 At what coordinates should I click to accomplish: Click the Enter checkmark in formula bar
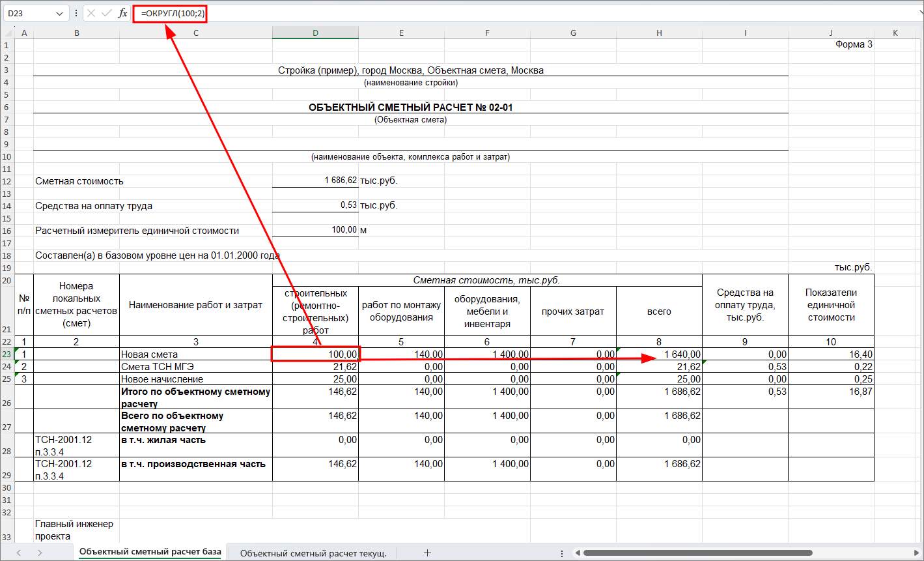point(107,13)
